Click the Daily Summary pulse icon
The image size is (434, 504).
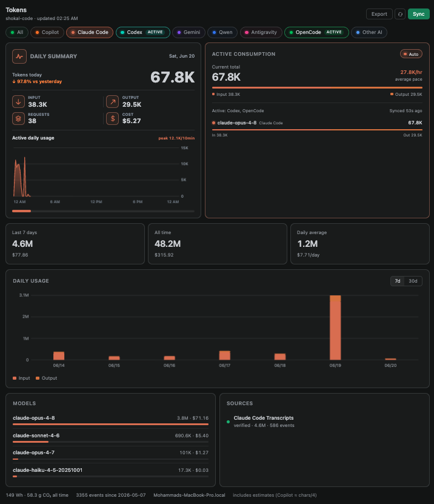point(19,56)
